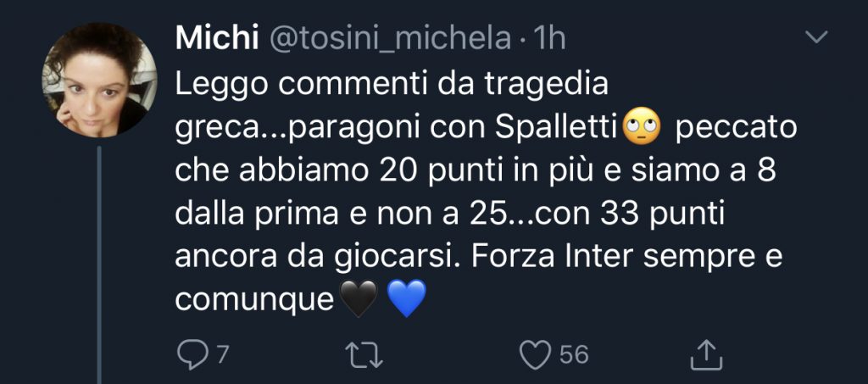Click the blue heart emoji
Viewport: 868px width, 384px height.
(406, 299)
